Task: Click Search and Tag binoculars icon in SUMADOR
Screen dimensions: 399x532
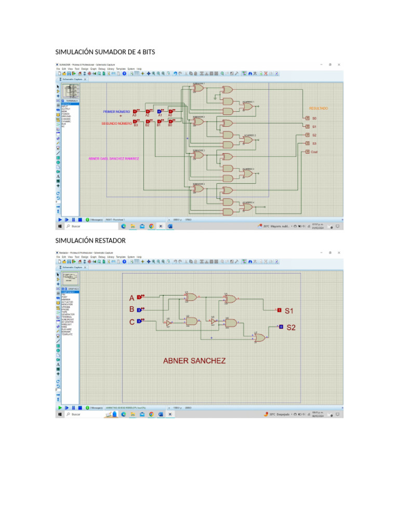Action: point(250,73)
